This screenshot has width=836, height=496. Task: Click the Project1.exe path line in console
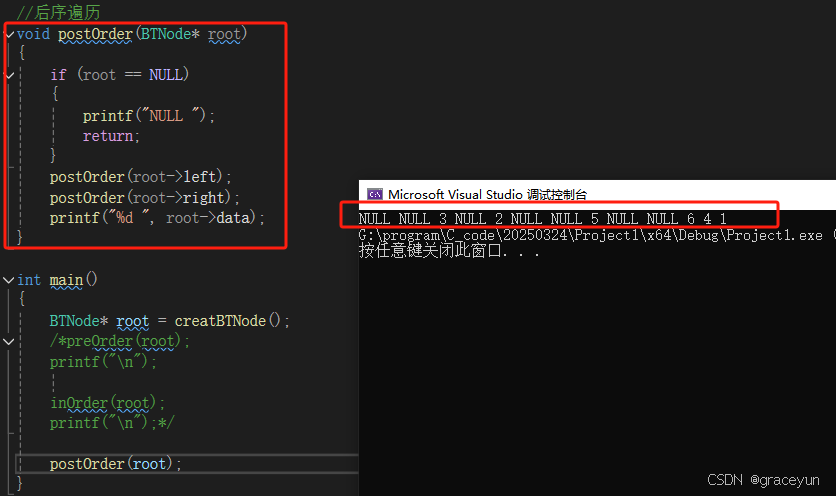point(597,235)
